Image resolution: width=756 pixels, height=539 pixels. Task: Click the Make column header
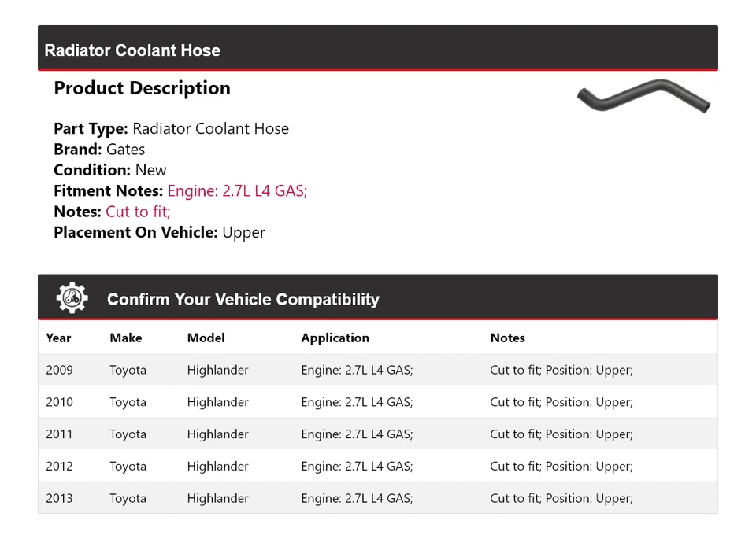point(126,338)
